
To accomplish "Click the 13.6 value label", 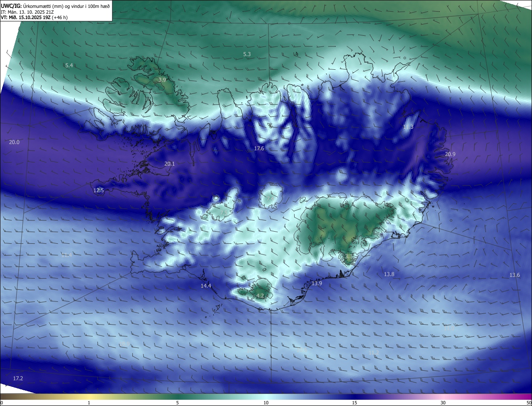I will [x=515, y=276].
